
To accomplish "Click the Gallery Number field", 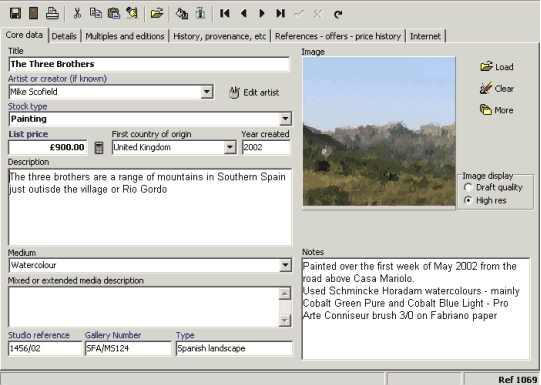I will pos(128,348).
